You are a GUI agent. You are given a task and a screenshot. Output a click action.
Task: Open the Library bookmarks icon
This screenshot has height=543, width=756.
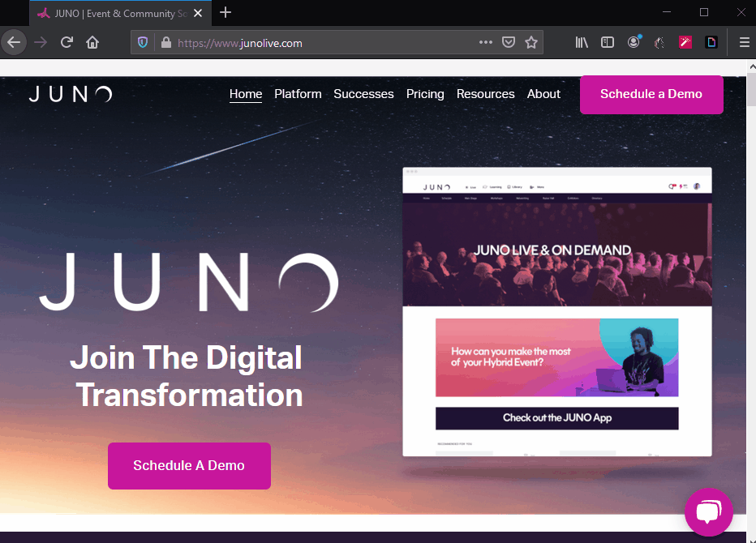click(x=582, y=42)
